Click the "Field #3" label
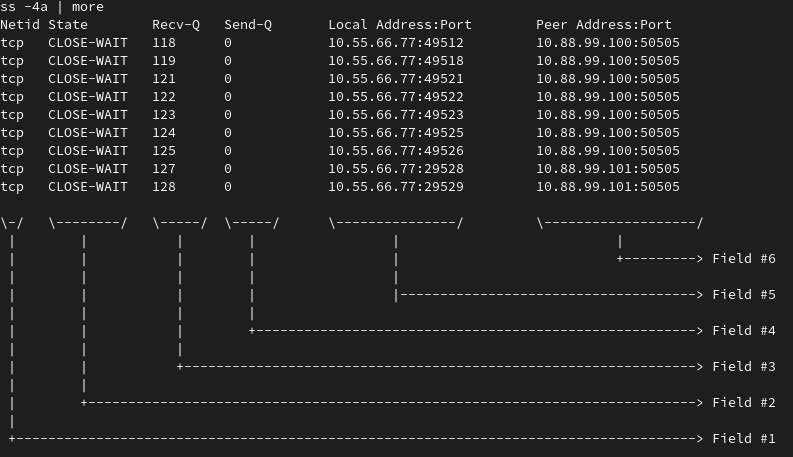The image size is (793, 457). pyautogui.click(x=744, y=366)
